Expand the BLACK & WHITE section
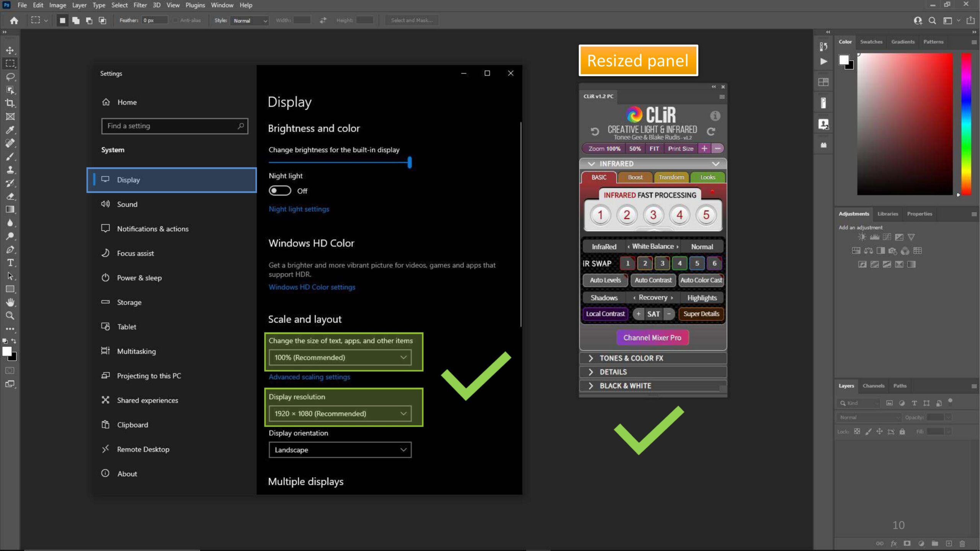The height and width of the screenshot is (551, 980). (653, 386)
